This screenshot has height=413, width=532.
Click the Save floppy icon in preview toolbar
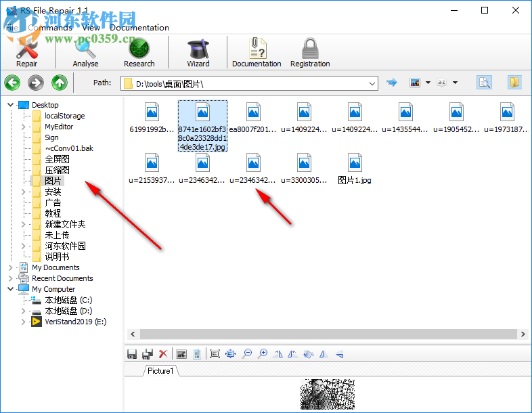(x=132, y=354)
